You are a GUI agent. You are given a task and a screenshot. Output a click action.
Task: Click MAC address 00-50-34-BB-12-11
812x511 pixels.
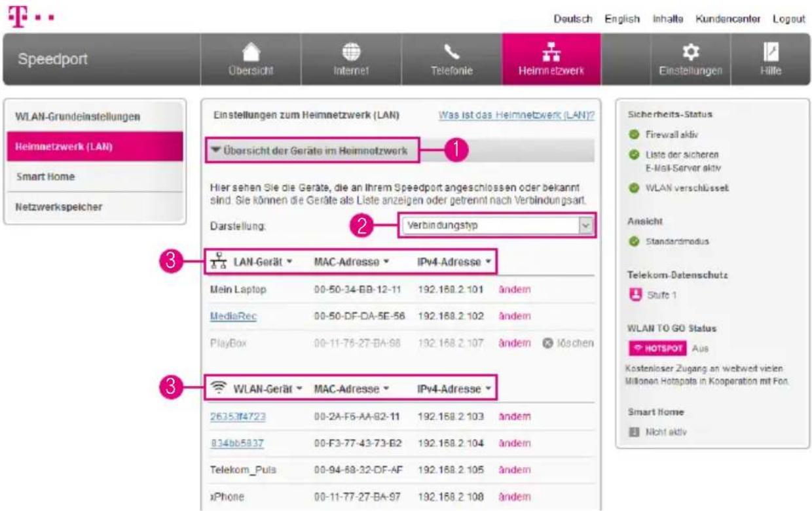[357, 289]
